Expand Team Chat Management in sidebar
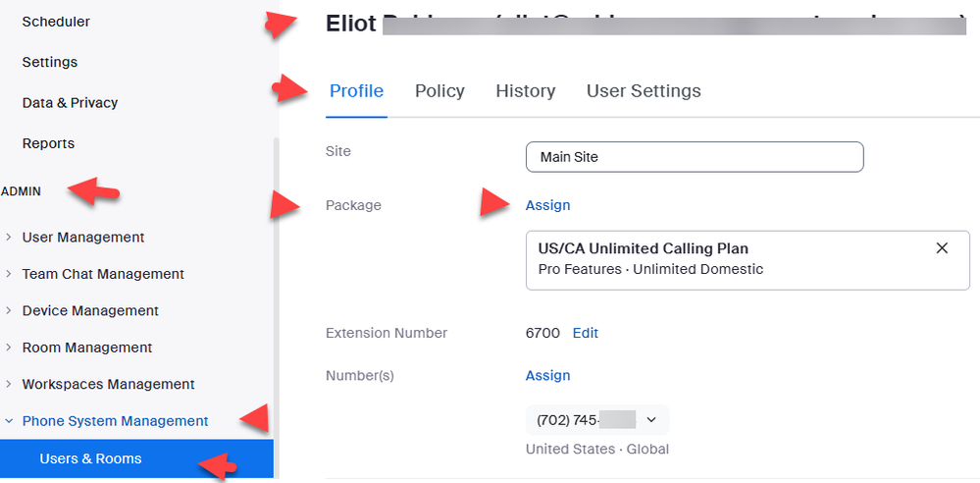This screenshot has width=980, height=483. (x=103, y=274)
